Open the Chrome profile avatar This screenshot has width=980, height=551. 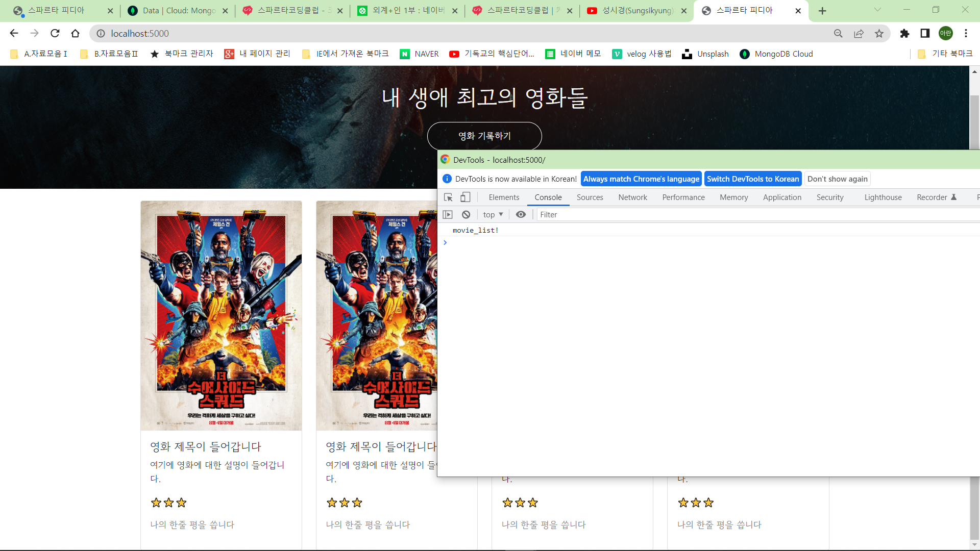tap(946, 33)
